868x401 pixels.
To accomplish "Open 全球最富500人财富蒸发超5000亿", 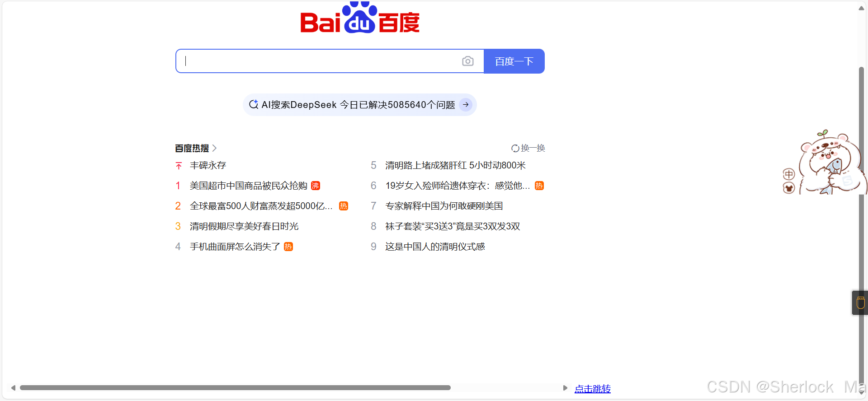I will click(x=261, y=206).
